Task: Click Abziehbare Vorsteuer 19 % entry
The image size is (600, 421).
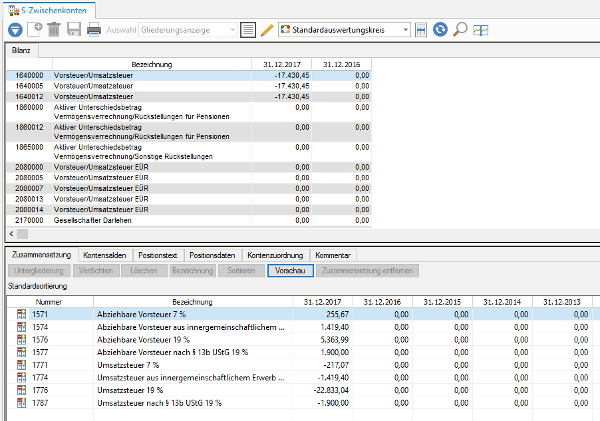Action: click(x=143, y=339)
